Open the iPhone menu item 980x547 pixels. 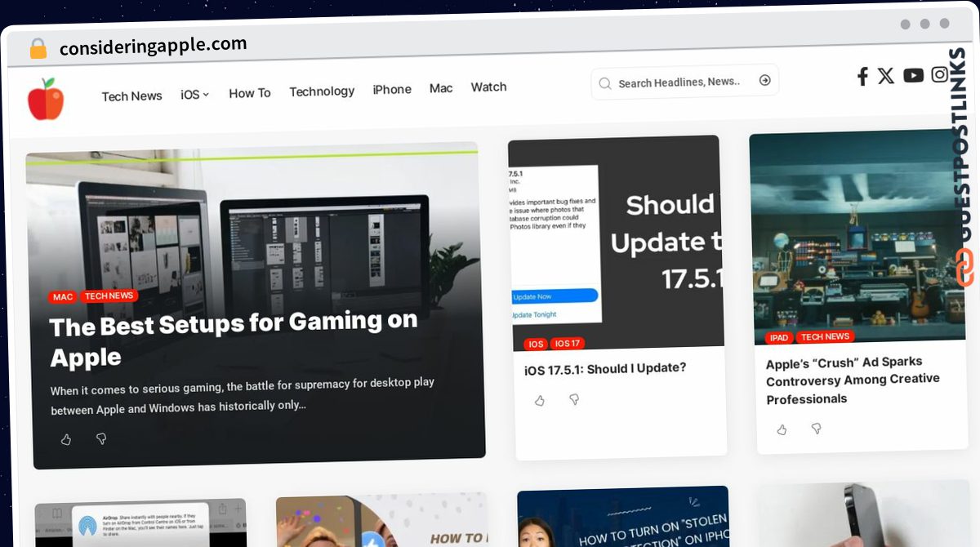[392, 90]
